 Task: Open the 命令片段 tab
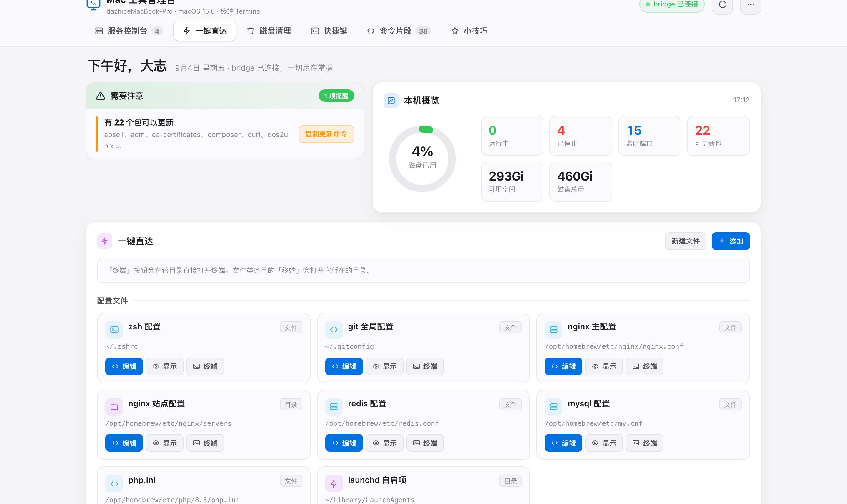399,31
